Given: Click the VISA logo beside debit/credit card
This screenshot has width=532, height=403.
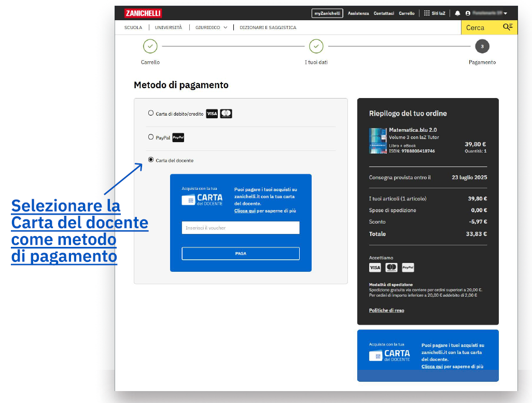Looking at the screenshot, I should point(212,114).
